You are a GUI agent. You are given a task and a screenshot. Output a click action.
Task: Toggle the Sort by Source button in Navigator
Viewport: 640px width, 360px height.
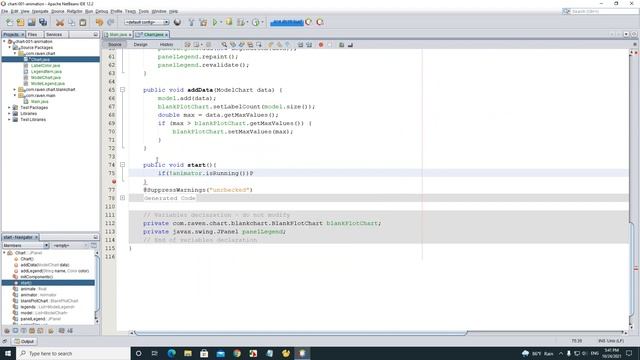[70, 331]
